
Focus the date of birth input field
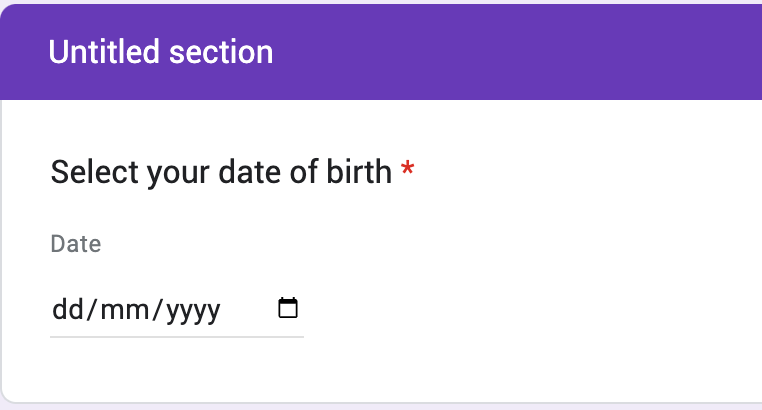177,310
